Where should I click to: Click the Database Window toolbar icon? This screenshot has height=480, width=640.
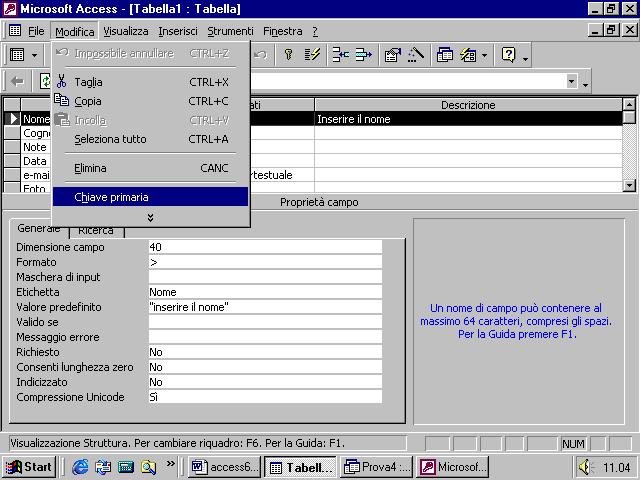pos(445,55)
